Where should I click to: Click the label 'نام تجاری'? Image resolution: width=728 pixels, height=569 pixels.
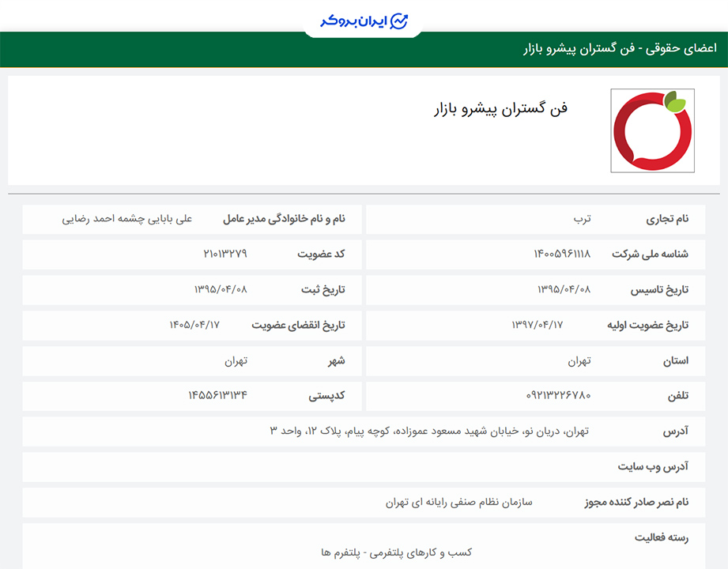tap(667, 219)
